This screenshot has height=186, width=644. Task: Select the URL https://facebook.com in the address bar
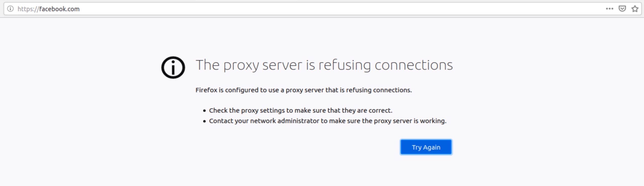click(49, 9)
